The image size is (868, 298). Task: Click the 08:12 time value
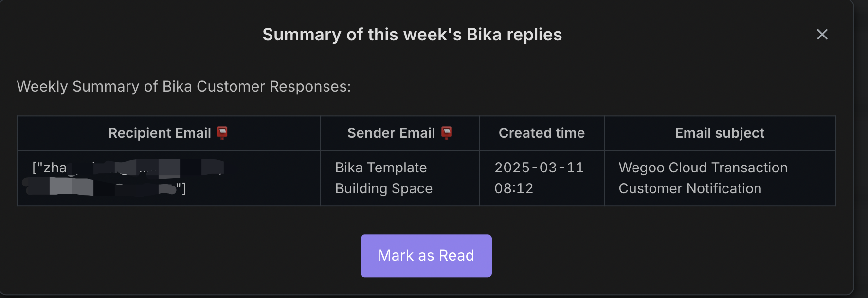pyautogui.click(x=514, y=188)
